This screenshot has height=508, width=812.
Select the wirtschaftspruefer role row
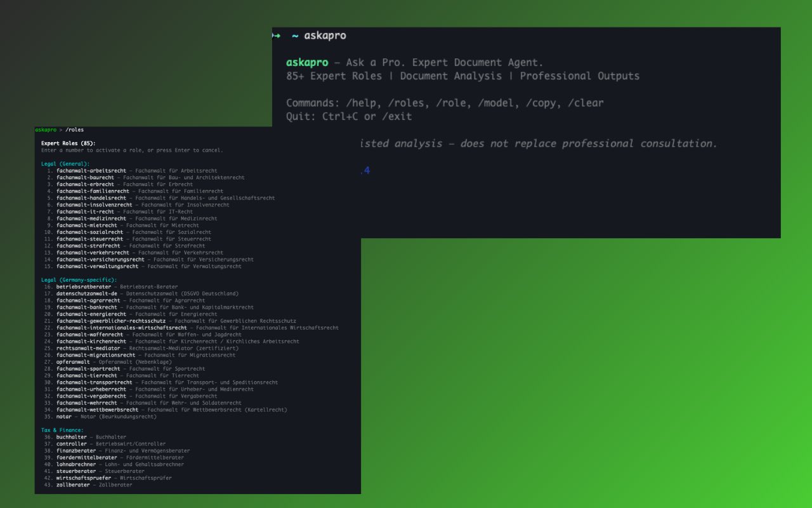tap(108, 478)
